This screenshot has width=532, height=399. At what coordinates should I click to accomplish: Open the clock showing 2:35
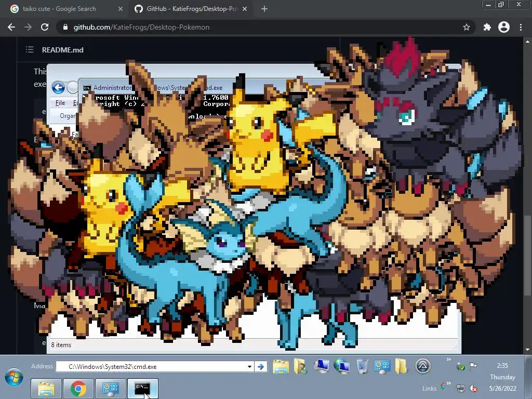click(x=502, y=366)
